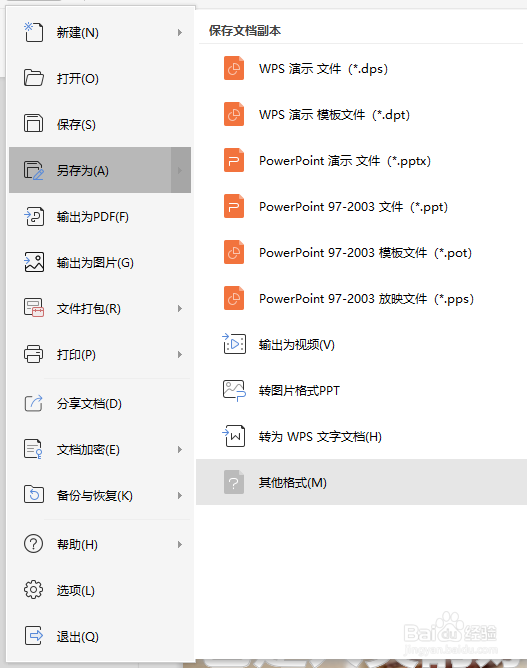Expand the 帮助(H) submenu arrow

(x=180, y=544)
